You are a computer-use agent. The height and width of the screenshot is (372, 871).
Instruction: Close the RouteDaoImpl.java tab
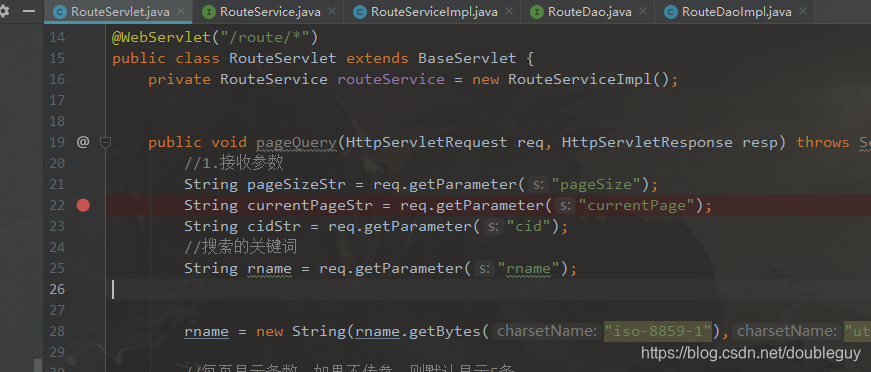803,11
